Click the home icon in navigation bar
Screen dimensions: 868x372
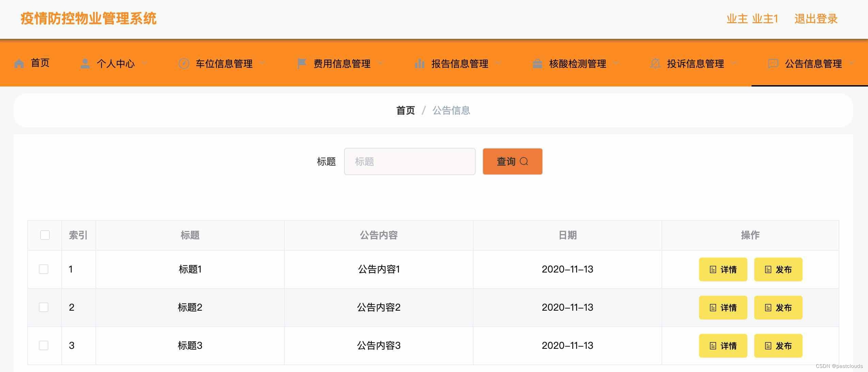[19, 64]
